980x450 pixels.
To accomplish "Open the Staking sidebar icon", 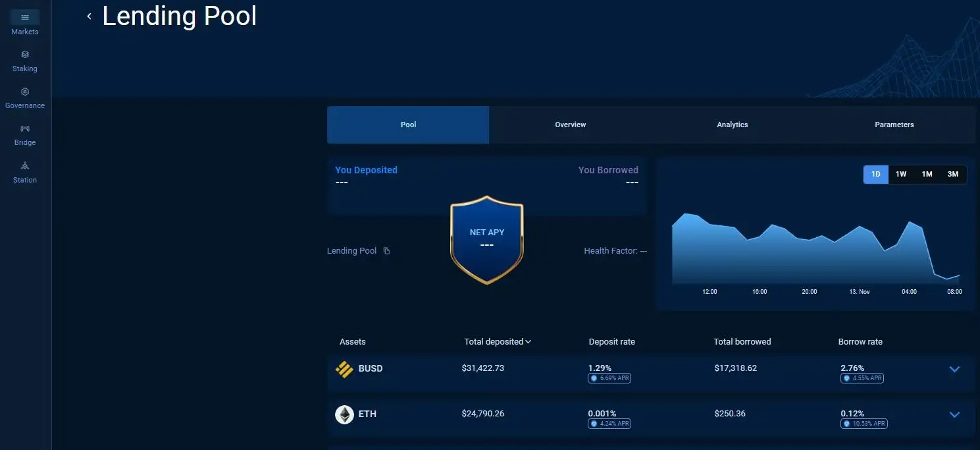I will click(x=25, y=55).
